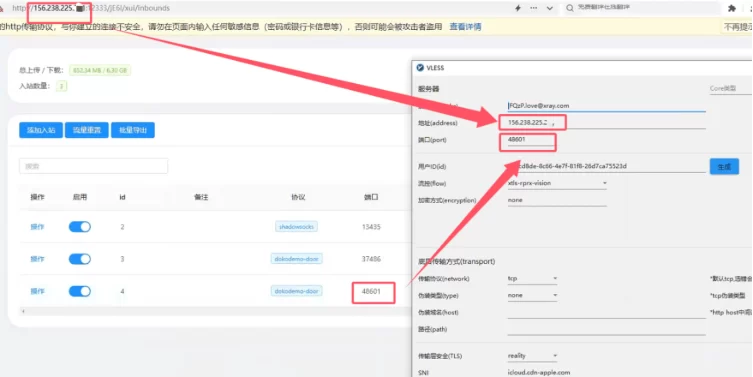Click the SNI field icloud.cdn-apple.com

coord(607,372)
